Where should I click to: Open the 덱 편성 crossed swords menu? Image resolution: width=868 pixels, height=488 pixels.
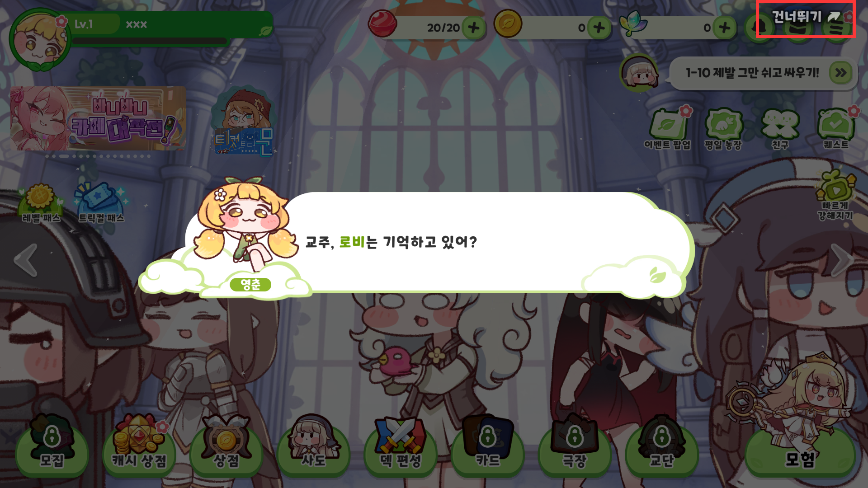401,445
